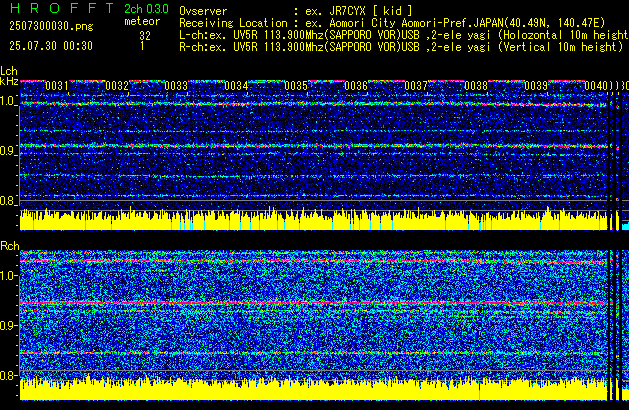Click the 'Receiving Location' Aomori City line
629x410 pixels.
[x=392, y=23]
